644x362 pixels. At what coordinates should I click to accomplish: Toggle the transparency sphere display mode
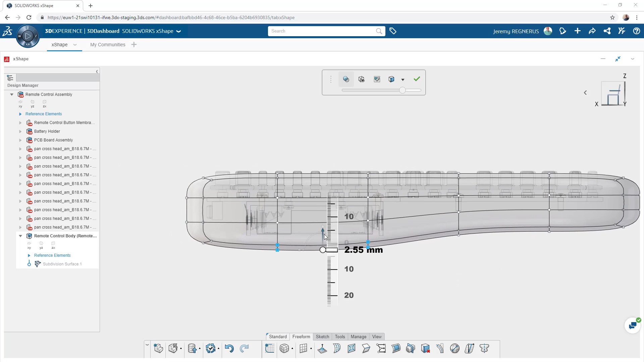[346, 79]
